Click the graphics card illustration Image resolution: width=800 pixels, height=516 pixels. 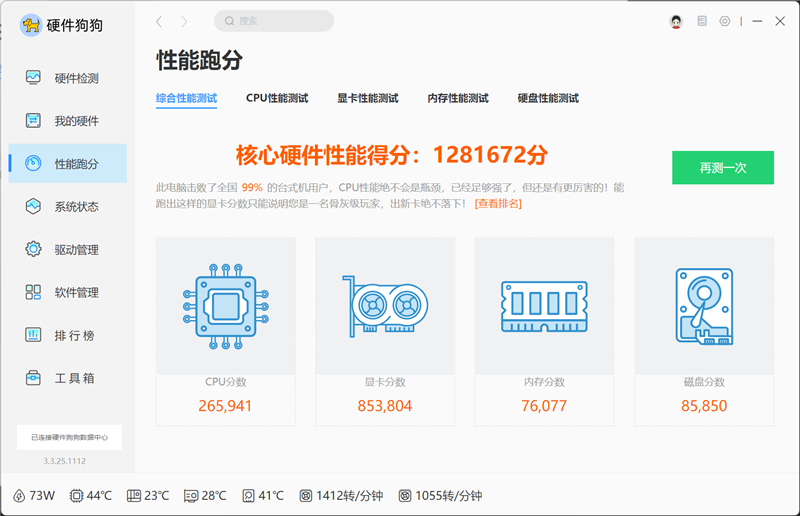point(385,306)
